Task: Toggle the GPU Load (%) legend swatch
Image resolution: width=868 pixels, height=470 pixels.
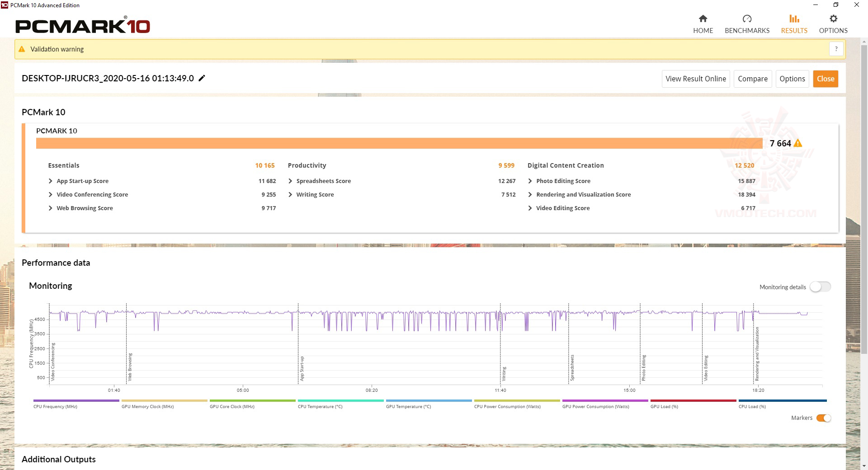Action: (693, 400)
